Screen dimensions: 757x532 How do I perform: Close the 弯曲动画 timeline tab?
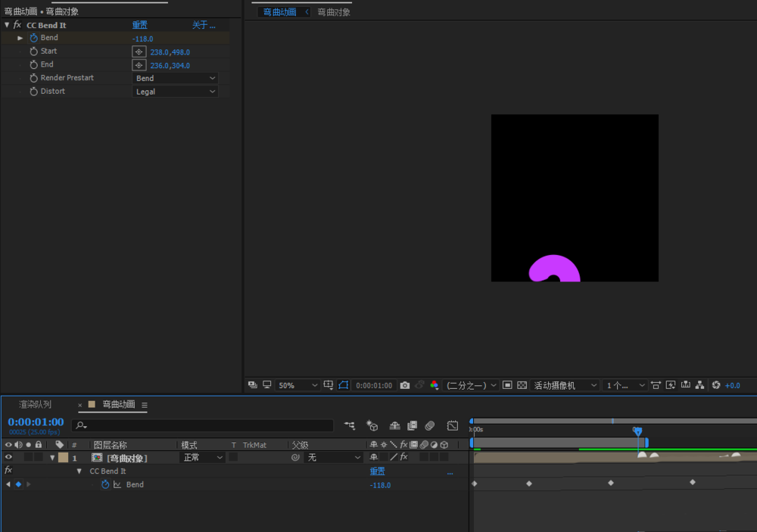coord(79,405)
